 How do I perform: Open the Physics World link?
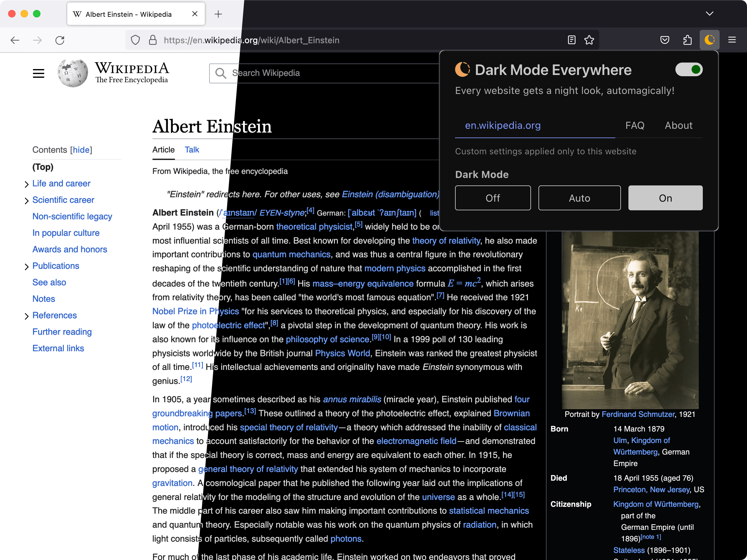tap(342, 353)
